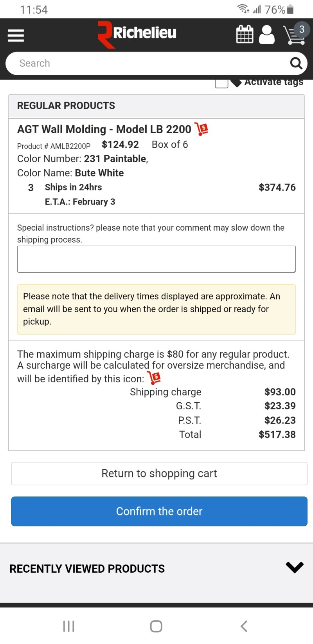Screen dimensions: 313x644
Task: Open the calendar icon in header
Action: (x=245, y=34)
